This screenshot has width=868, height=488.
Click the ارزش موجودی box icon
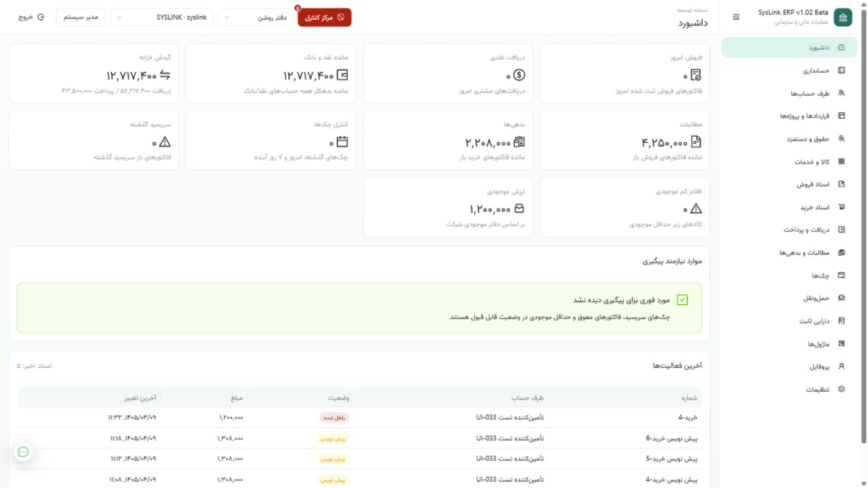click(519, 208)
